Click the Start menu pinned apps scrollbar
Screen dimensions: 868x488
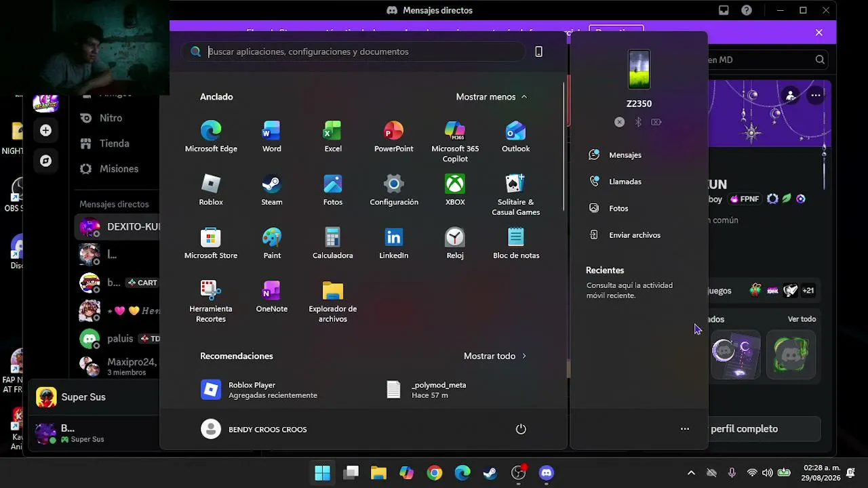564,146
